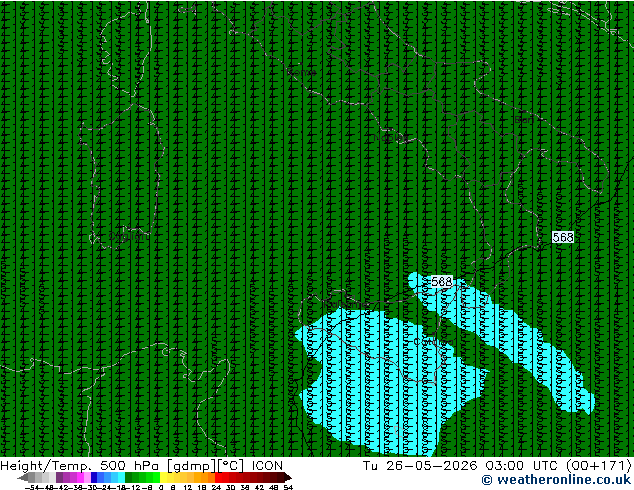This screenshot has height=490, width=634.
Task: Click the weatheronline.co.uk link text
Action: [564, 480]
